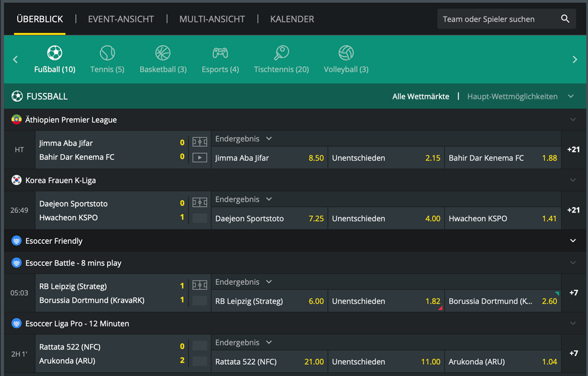Screen dimensions: 588x376
Task: Show +7 more markets for Rattata 522
Action: point(573,353)
